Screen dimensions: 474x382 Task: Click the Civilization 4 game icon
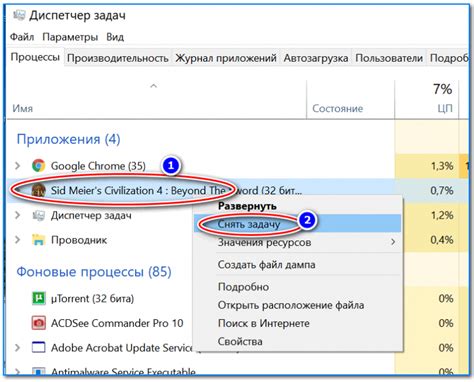pos(38,190)
